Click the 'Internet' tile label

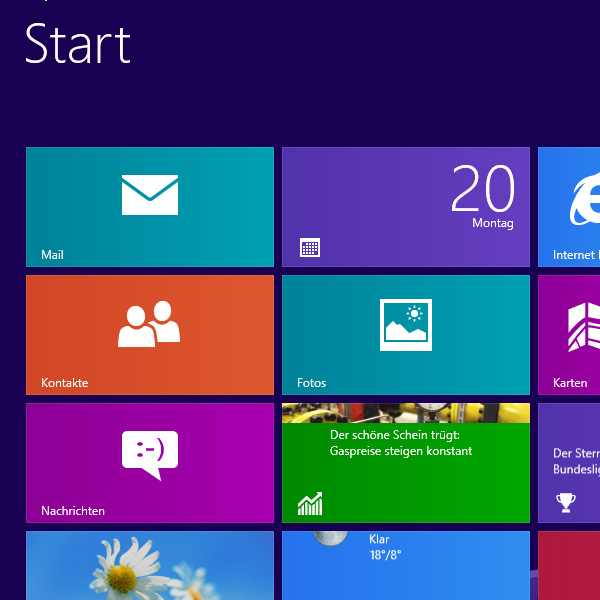[574, 254]
